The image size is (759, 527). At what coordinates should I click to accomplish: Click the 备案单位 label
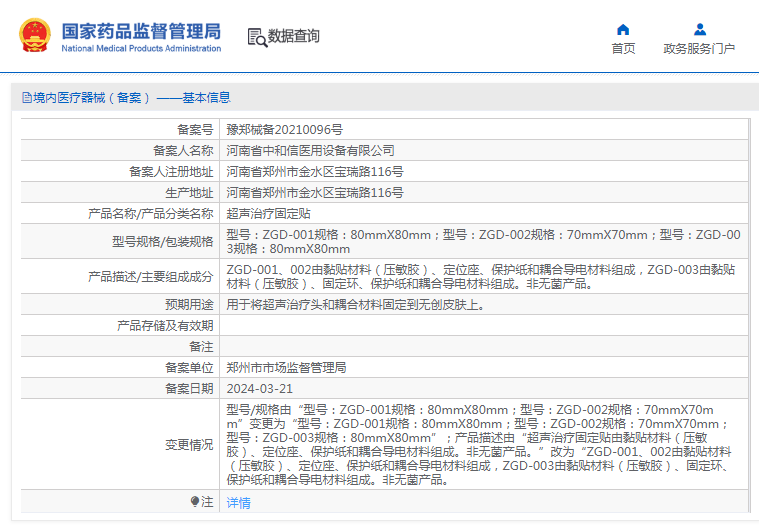(x=189, y=368)
